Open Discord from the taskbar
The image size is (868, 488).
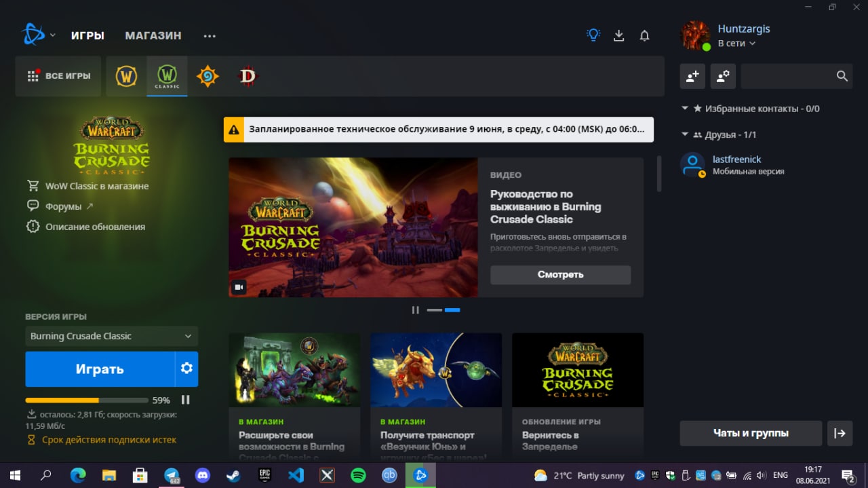pyautogui.click(x=202, y=475)
